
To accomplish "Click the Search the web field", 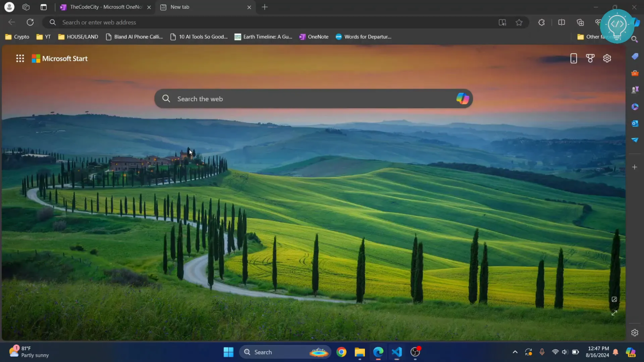I will pos(244,98).
